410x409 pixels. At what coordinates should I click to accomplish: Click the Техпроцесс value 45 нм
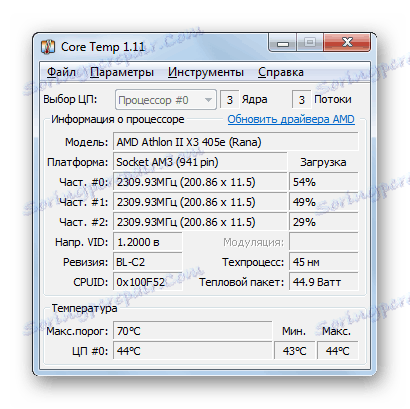click(x=324, y=262)
